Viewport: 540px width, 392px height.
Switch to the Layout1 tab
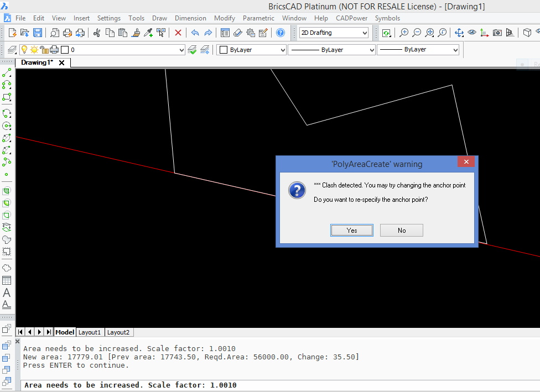90,332
